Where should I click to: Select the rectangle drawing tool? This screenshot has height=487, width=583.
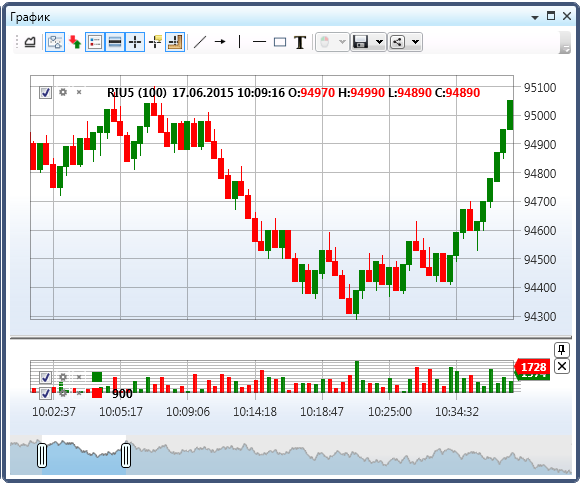280,42
